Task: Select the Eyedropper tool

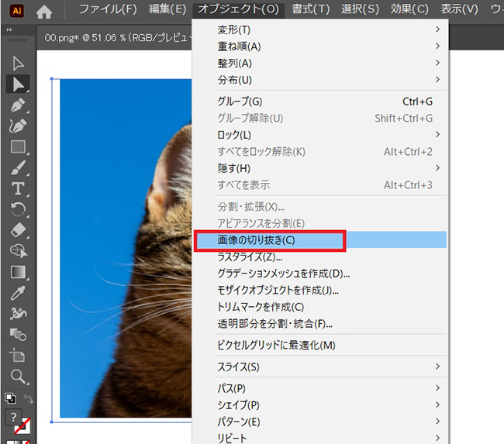Action: [x=18, y=293]
